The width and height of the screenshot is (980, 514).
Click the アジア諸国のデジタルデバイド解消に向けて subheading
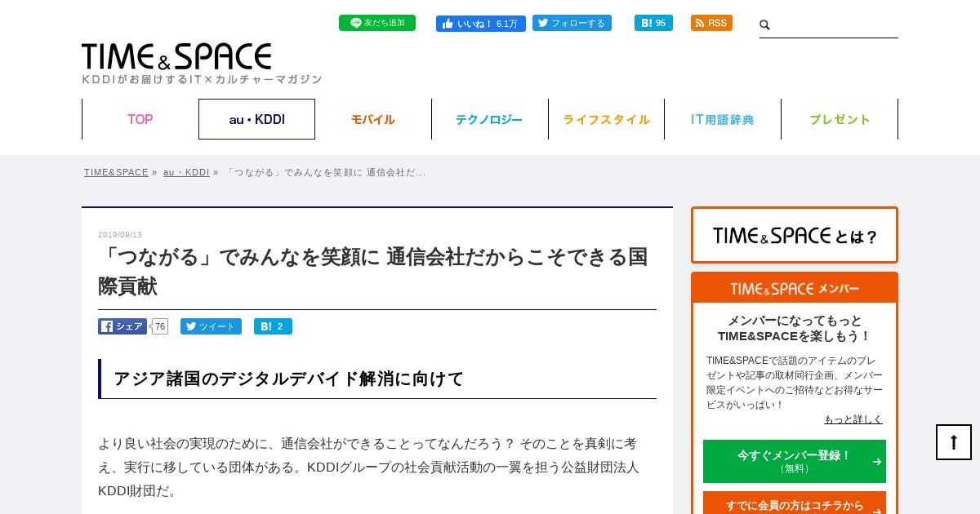click(288, 379)
